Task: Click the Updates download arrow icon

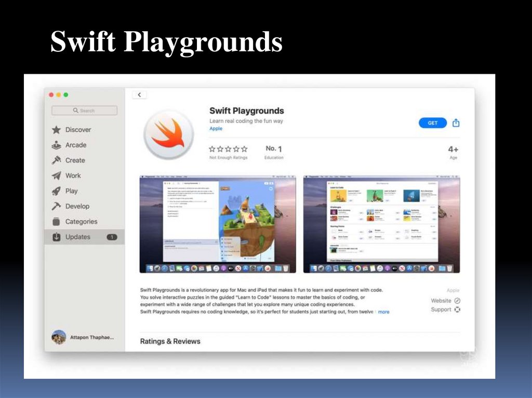Action: point(56,237)
